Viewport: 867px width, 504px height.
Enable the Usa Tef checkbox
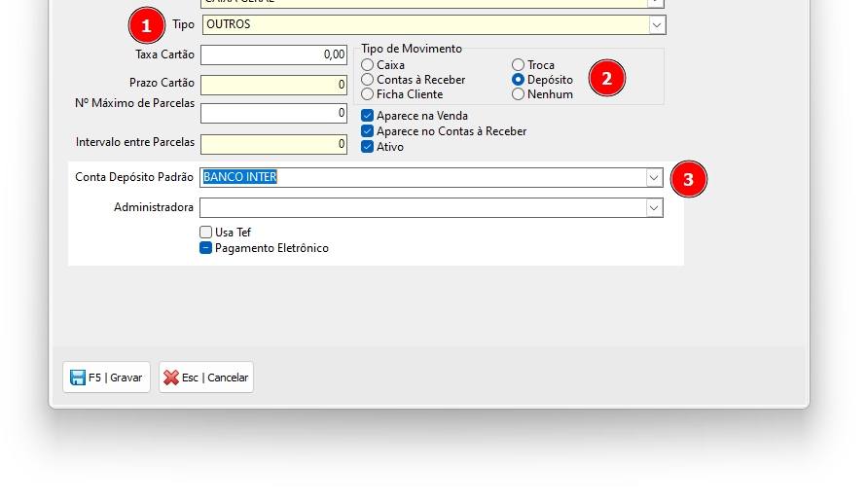pyautogui.click(x=205, y=233)
